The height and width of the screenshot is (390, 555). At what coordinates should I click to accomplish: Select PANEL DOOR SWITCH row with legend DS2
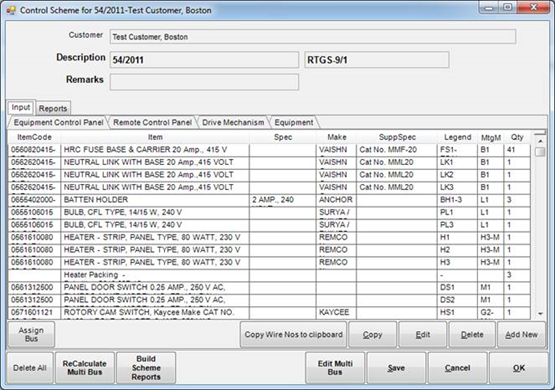click(x=269, y=300)
